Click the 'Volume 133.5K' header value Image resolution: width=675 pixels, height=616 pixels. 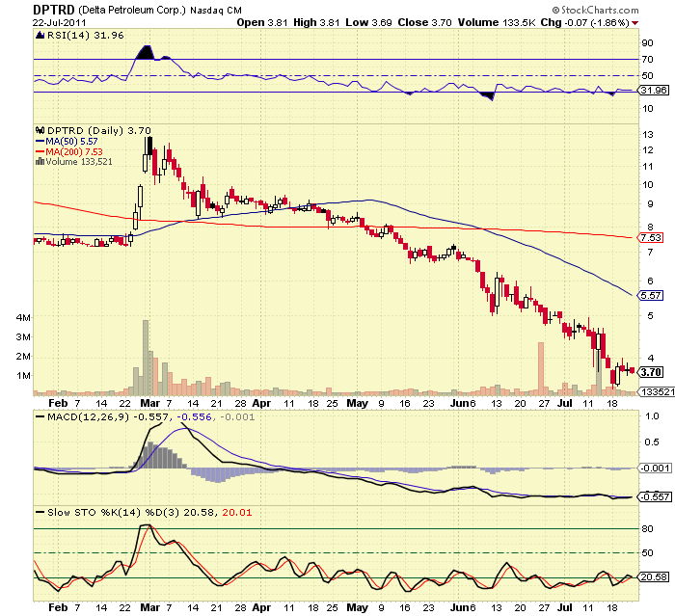click(497, 22)
